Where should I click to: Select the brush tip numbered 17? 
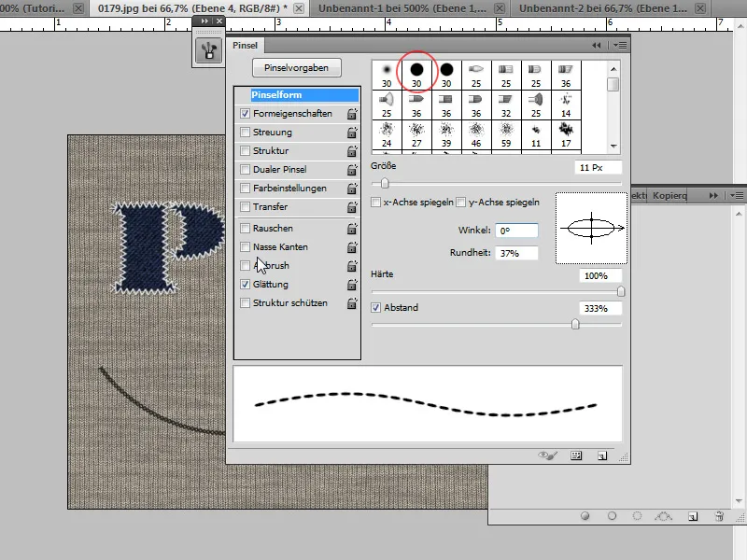click(566, 134)
